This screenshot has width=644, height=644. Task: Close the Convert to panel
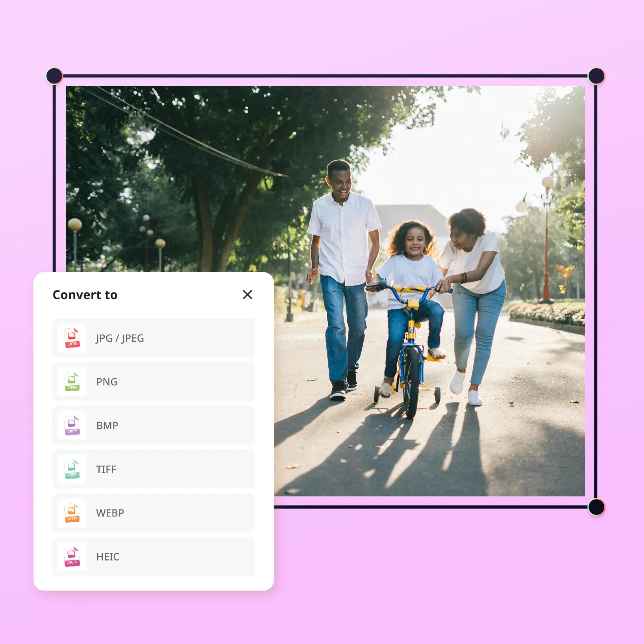pyautogui.click(x=247, y=294)
